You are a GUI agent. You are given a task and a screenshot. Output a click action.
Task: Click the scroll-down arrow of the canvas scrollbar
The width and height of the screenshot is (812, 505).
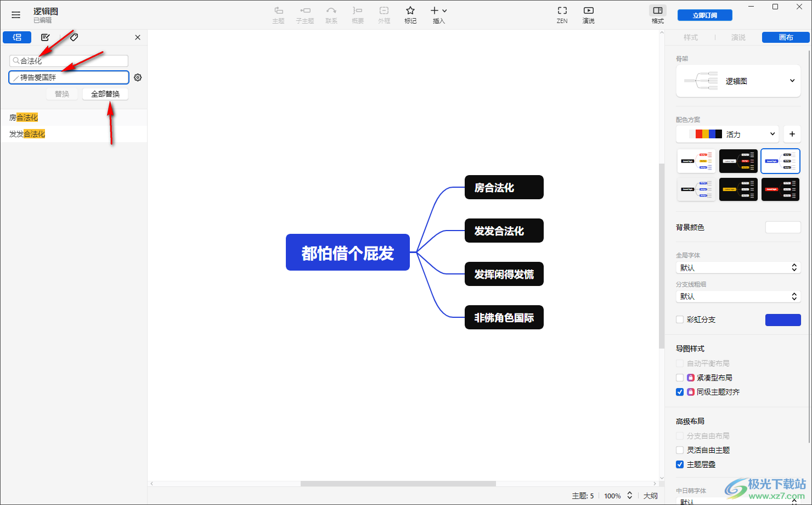click(x=662, y=479)
